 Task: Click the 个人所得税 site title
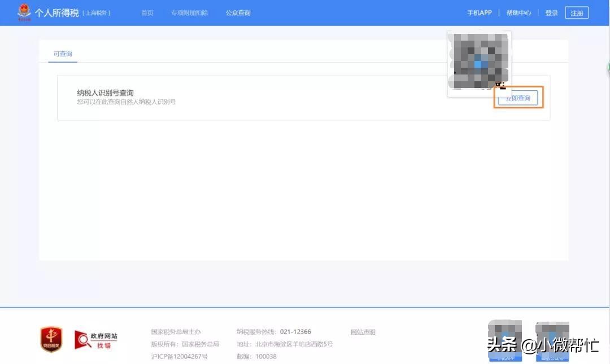tap(57, 12)
